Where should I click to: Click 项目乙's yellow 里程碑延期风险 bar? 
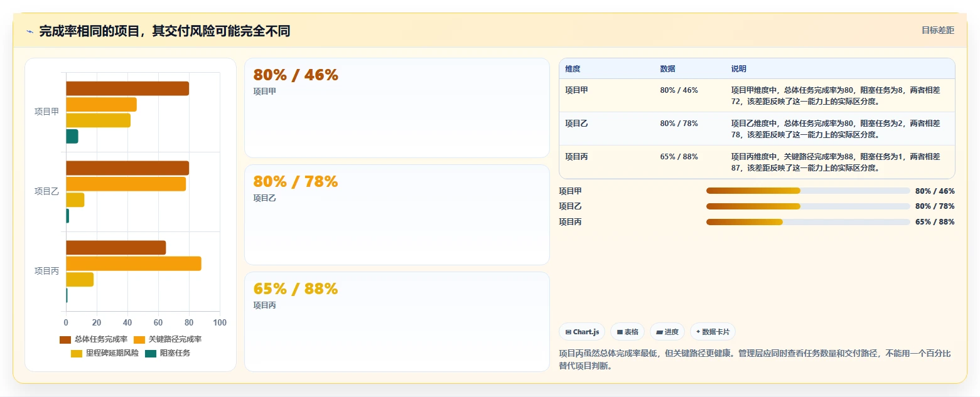tap(75, 200)
